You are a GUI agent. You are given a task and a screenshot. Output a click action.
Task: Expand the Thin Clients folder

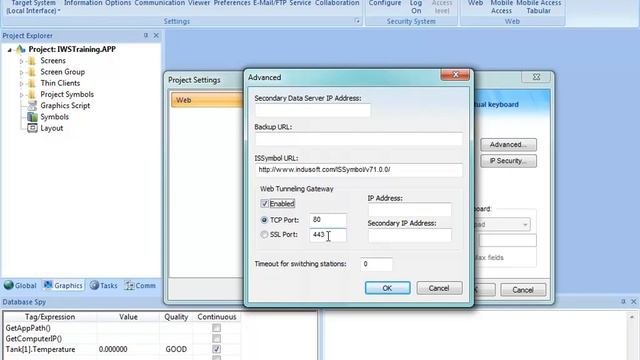(x=22, y=84)
